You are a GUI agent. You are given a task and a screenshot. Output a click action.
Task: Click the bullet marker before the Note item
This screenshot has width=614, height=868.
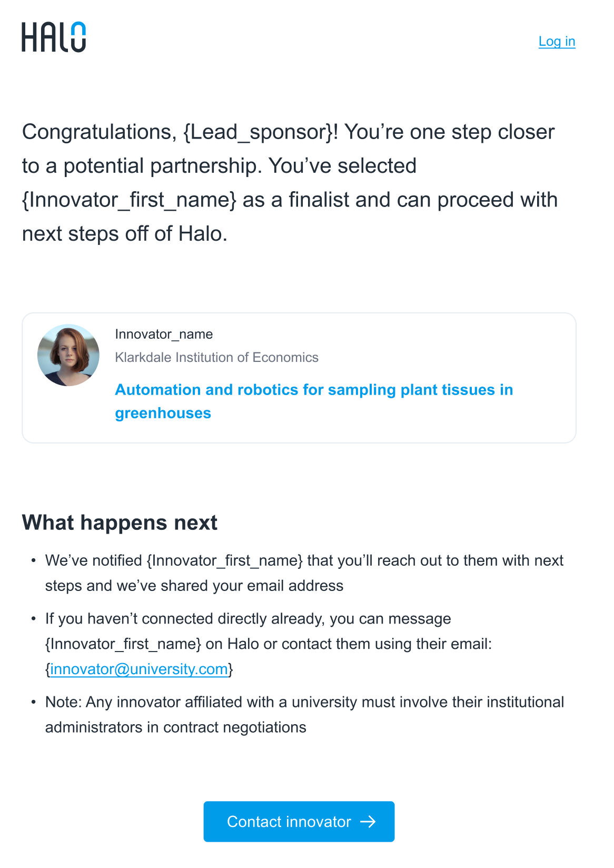[34, 703]
